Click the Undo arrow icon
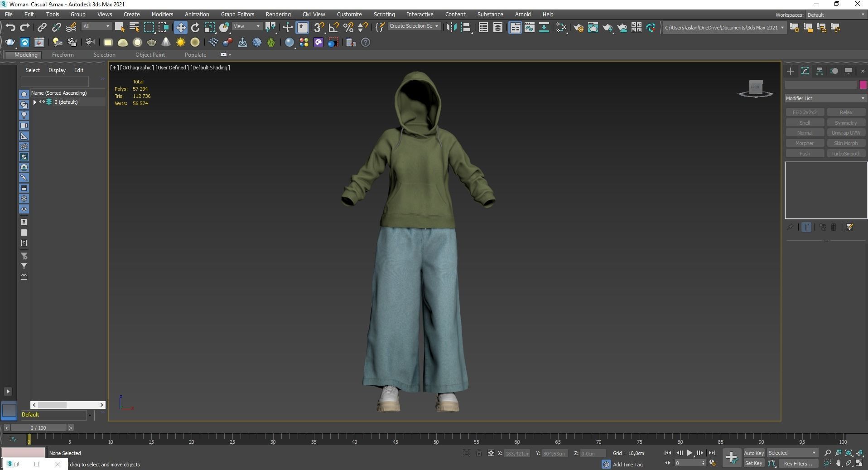This screenshot has height=470, width=868. (x=10, y=28)
